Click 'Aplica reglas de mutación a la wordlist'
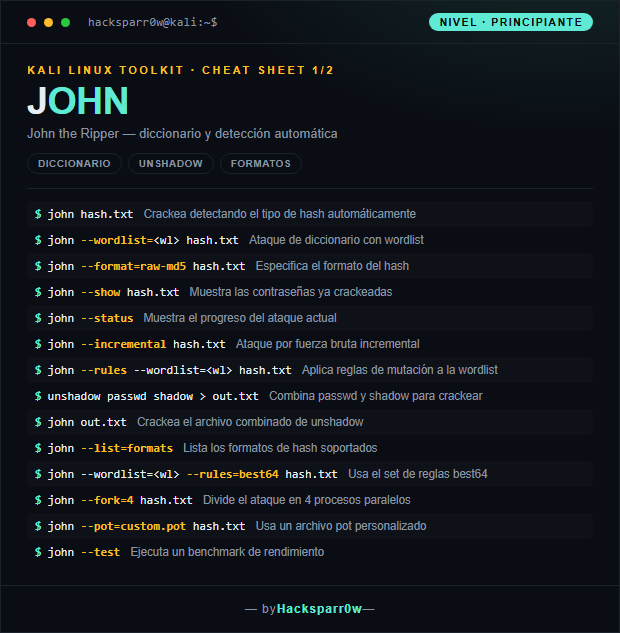 tap(400, 370)
